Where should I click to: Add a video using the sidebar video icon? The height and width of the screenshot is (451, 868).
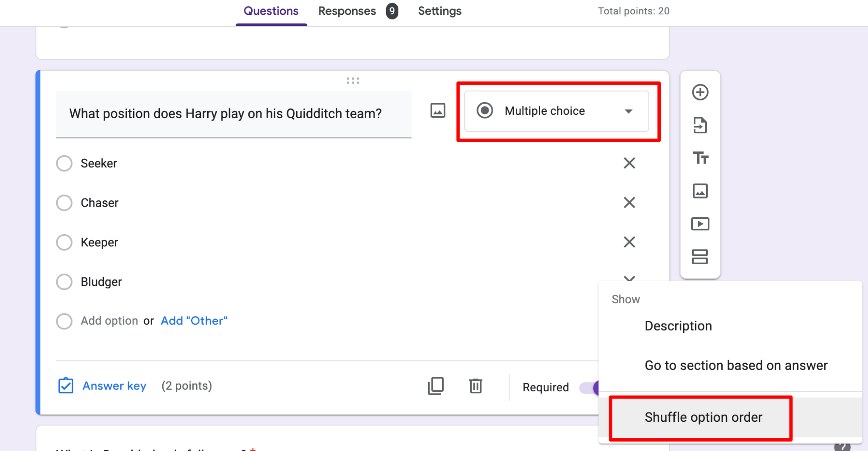point(700,224)
